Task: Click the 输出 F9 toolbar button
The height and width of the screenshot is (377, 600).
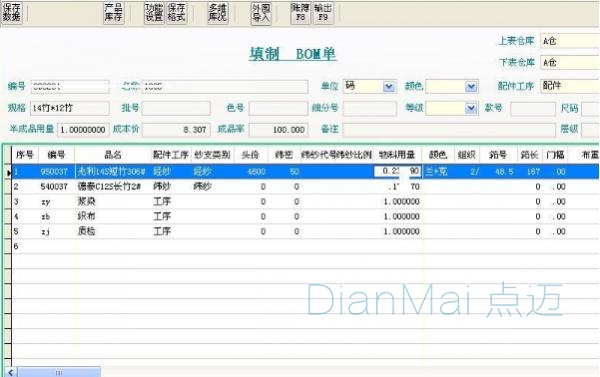Action: pos(323,13)
